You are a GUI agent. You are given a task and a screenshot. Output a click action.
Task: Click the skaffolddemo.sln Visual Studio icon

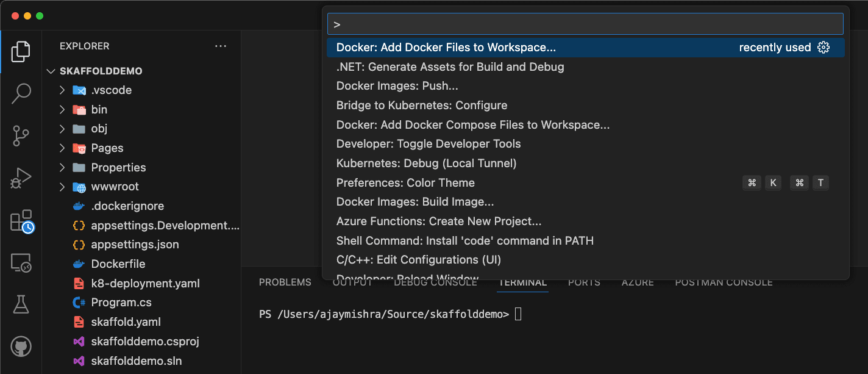click(x=79, y=361)
